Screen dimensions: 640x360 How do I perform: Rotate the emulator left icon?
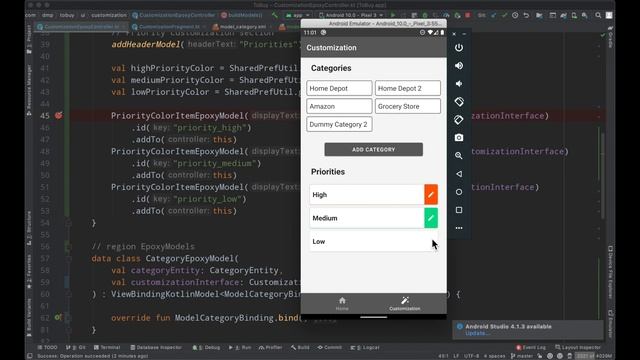pyautogui.click(x=459, y=102)
